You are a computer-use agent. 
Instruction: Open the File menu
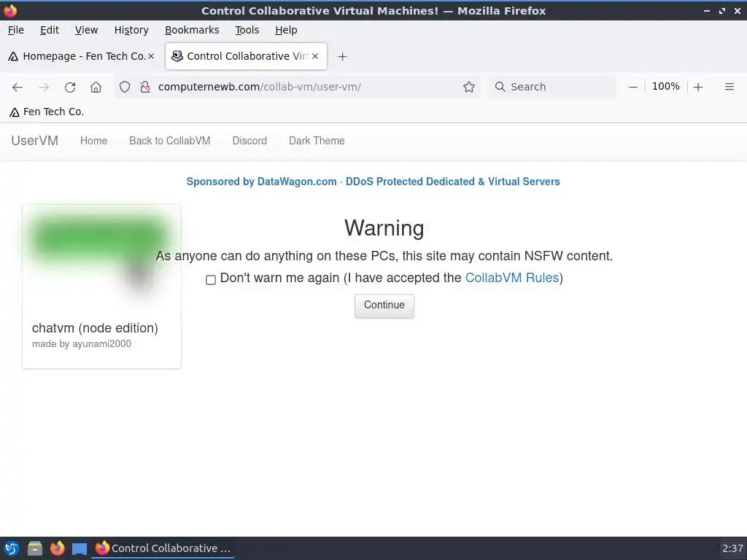tap(16, 30)
